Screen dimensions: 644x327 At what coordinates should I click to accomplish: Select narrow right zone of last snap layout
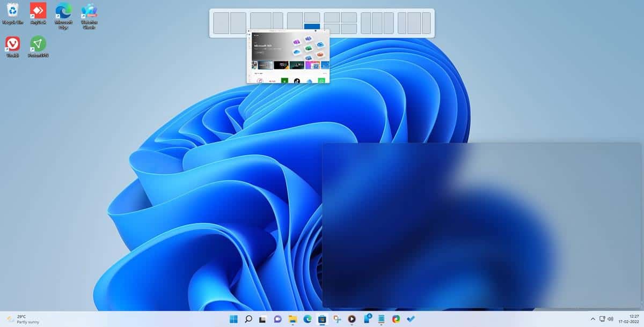tap(427, 23)
